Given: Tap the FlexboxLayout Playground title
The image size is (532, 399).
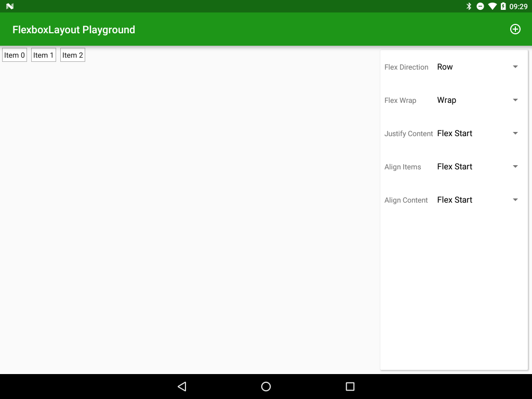Looking at the screenshot, I should (74, 30).
